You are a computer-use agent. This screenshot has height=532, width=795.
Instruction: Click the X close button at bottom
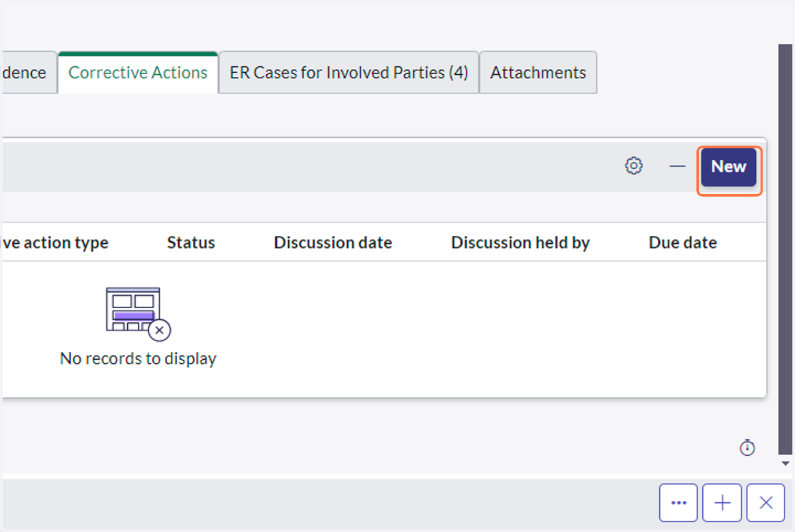pyautogui.click(x=766, y=503)
